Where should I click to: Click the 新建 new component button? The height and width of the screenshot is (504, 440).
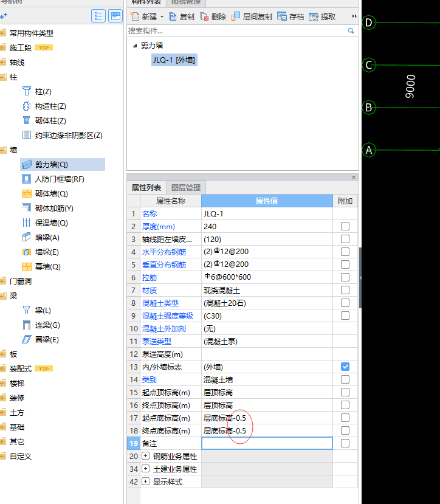point(144,16)
